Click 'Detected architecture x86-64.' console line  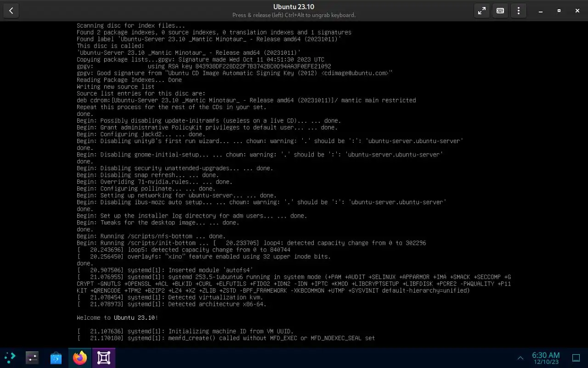pos(172,304)
